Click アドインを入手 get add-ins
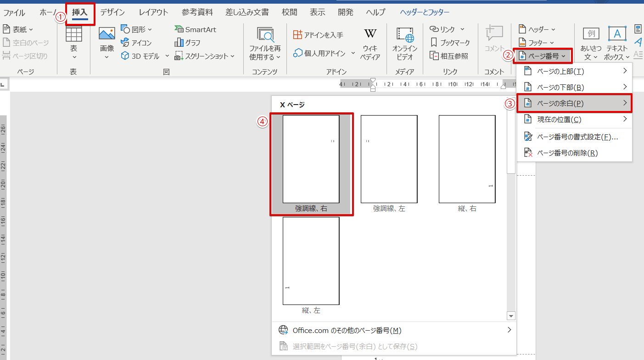 coord(318,35)
